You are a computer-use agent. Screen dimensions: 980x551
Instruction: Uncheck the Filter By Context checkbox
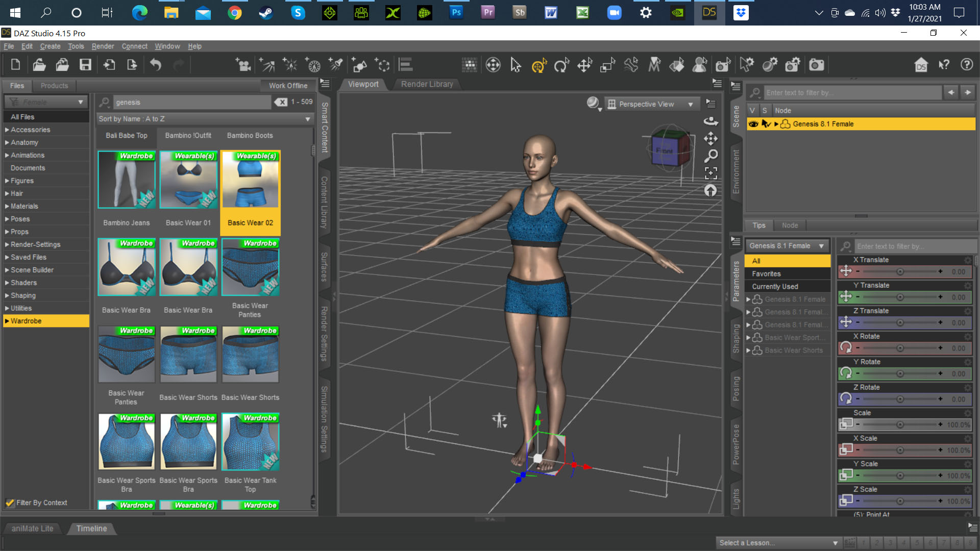click(x=10, y=503)
